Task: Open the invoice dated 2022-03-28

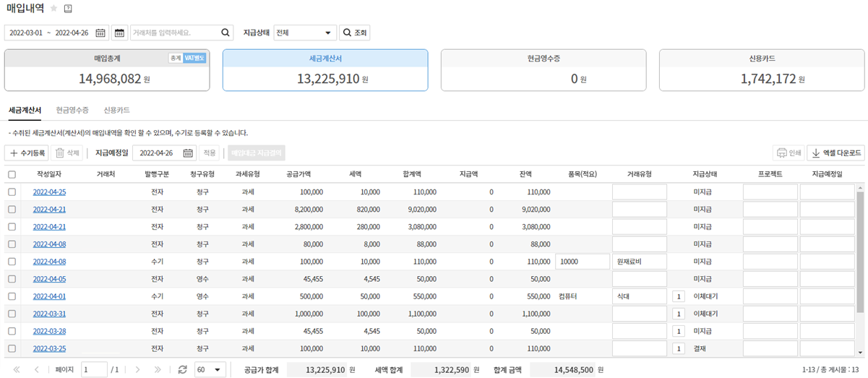Action: coord(49,331)
